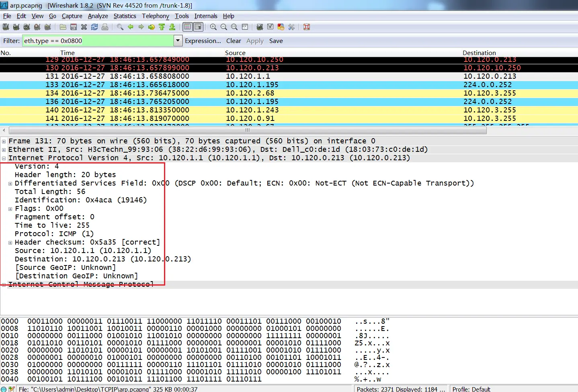Restart the current capture
The width and height of the screenshot is (578, 392).
coord(47,27)
